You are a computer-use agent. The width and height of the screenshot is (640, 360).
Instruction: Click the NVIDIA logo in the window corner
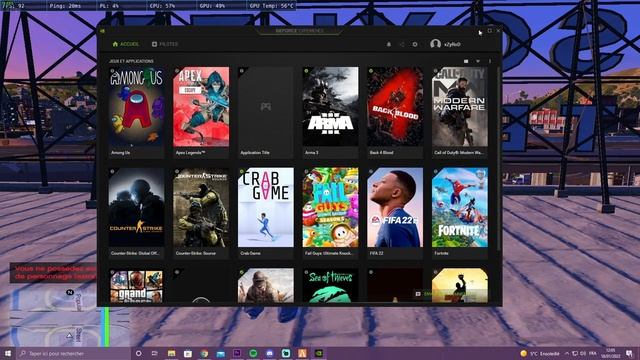102,31
